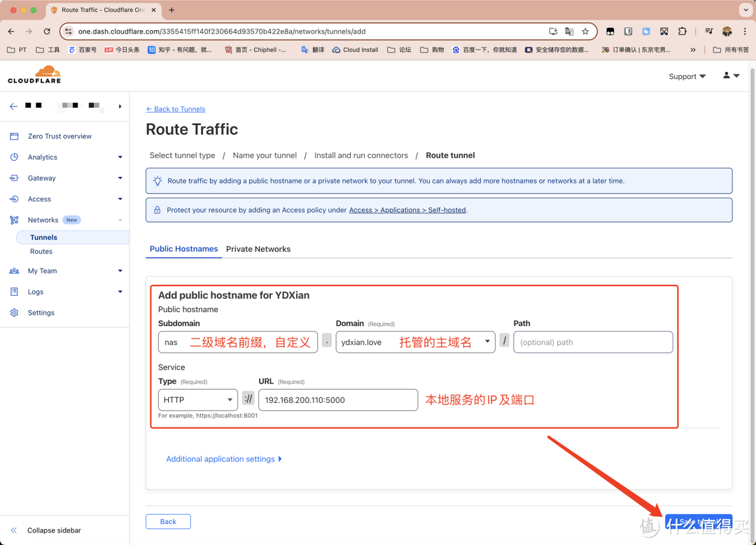
Task: Click the Install and run connectors step
Action: click(x=361, y=155)
